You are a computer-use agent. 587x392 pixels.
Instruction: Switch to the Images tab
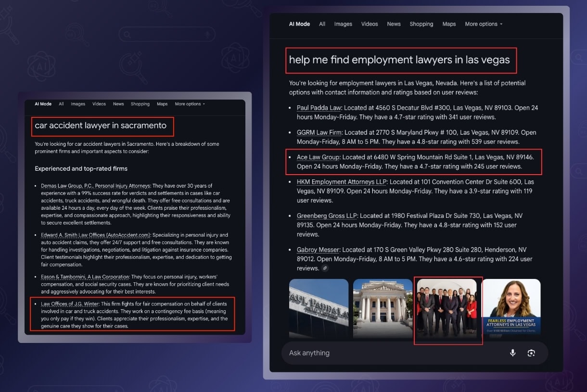click(x=343, y=24)
